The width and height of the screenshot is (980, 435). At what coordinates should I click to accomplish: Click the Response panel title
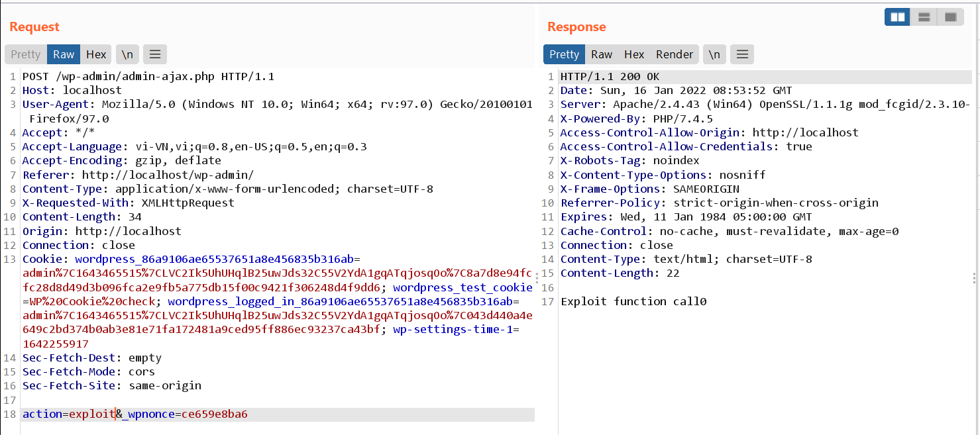tap(576, 26)
